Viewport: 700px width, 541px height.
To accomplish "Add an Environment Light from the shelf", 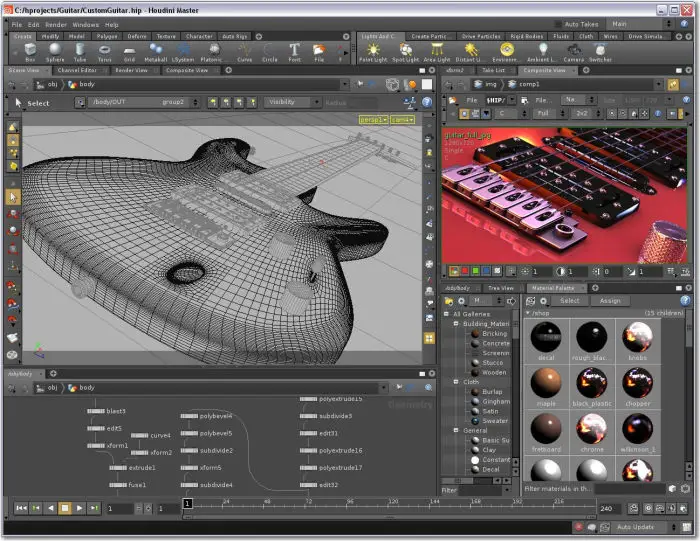I will 506,52.
